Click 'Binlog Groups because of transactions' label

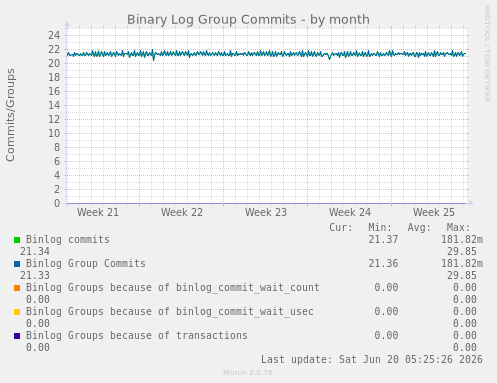click(x=137, y=336)
